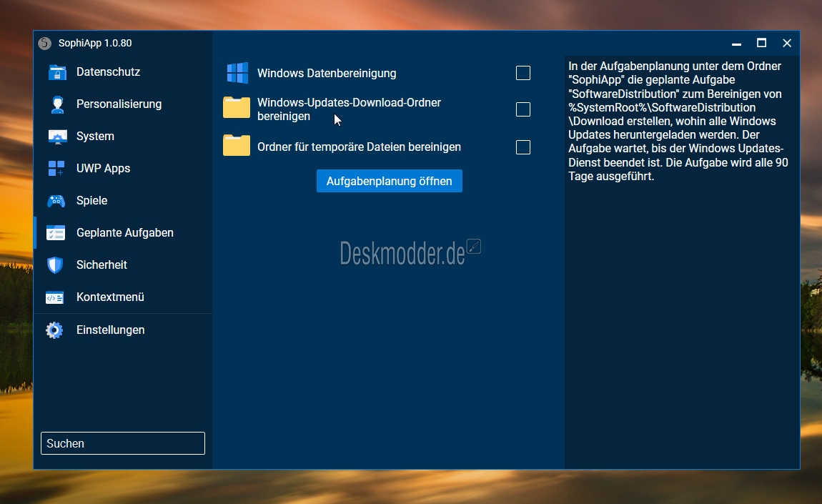Click Windows-Updates-Download-Ordner bereinigen text
Viewport: 822px width, 504px height.
pyautogui.click(x=349, y=109)
